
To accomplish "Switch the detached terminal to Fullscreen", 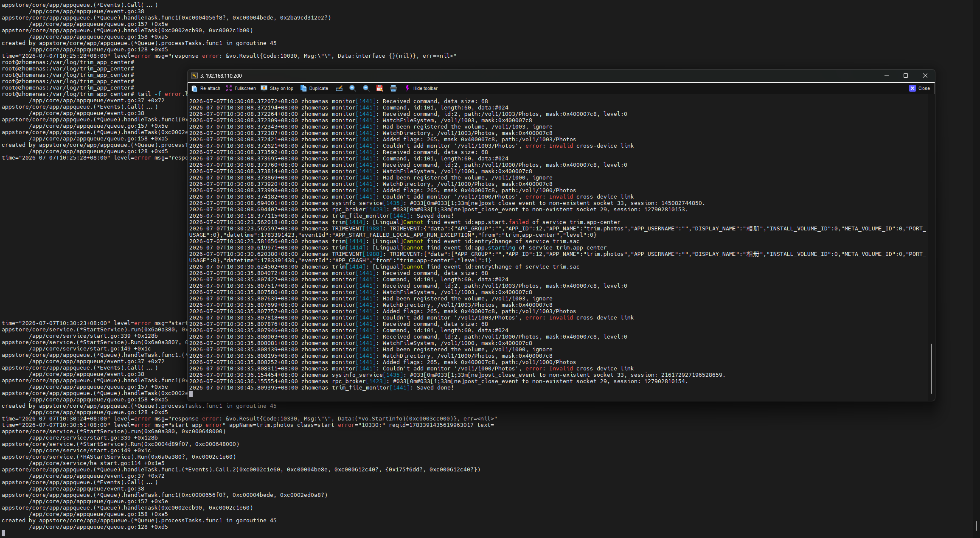I will pos(241,88).
